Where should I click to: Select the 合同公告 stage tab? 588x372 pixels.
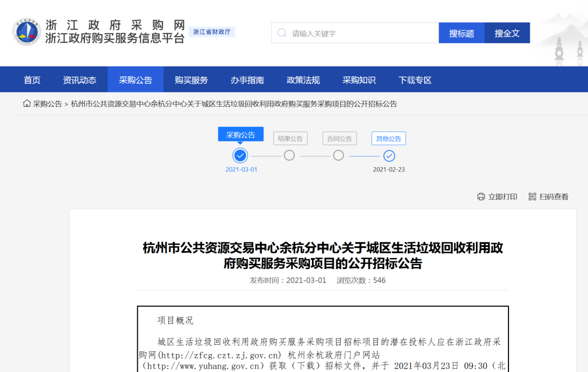coord(339,138)
